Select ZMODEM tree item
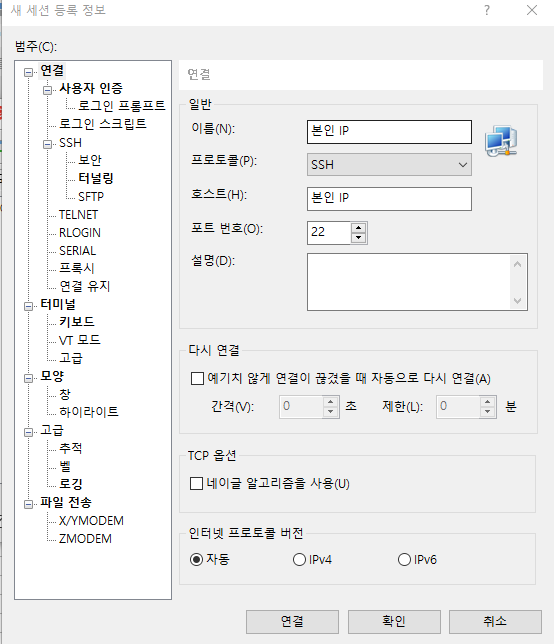Image resolution: width=554 pixels, height=644 pixels. (x=85, y=539)
